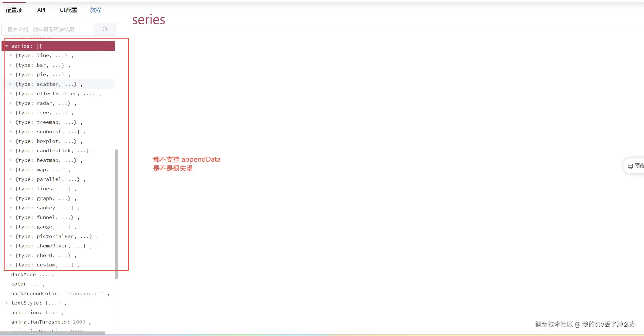Collapse the series tree node arrow
Image resolution: width=644 pixels, height=336 pixels.
coord(7,46)
